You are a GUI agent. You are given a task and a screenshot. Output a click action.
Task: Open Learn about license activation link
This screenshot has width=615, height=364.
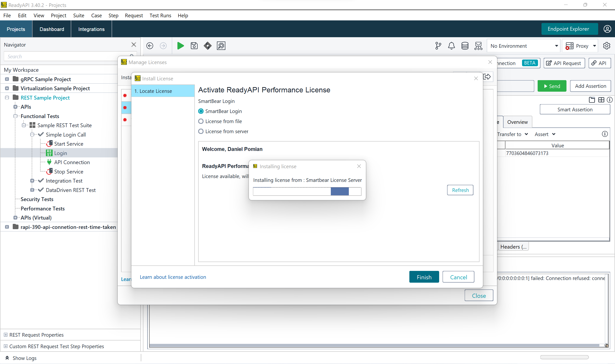point(173,277)
